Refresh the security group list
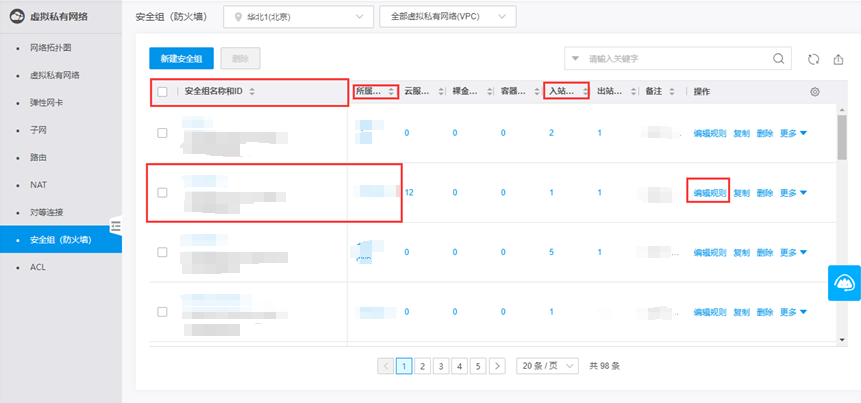861x403 pixels. [x=814, y=59]
